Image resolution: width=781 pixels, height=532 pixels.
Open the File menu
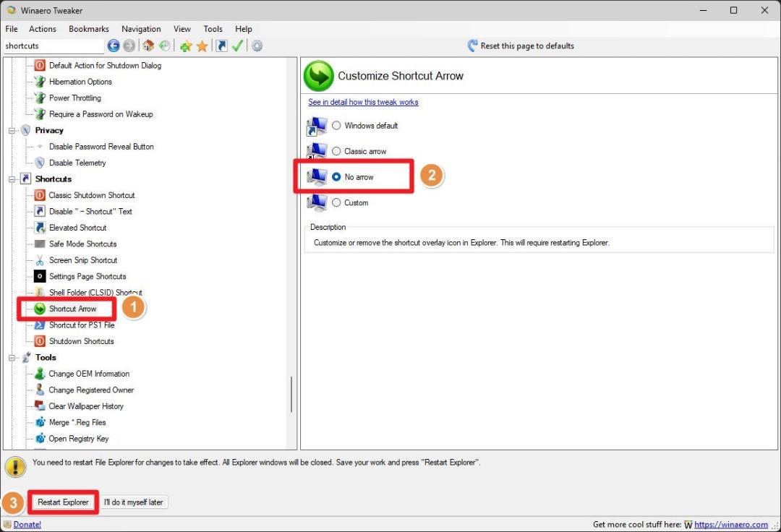coord(12,29)
